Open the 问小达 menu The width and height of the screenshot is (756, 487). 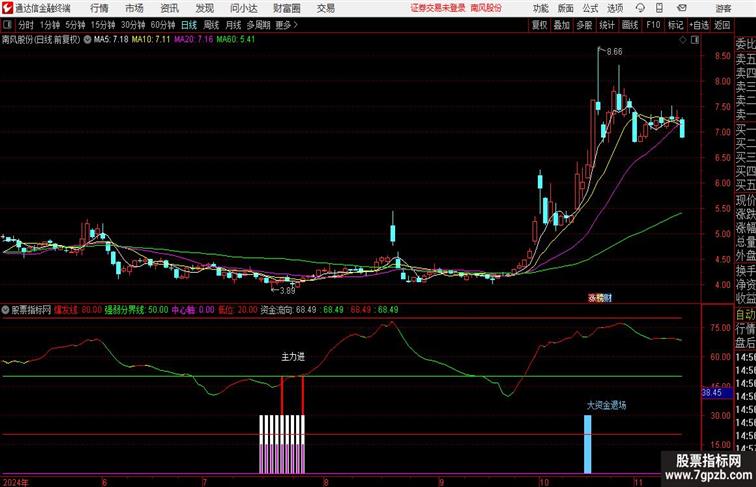tap(243, 8)
